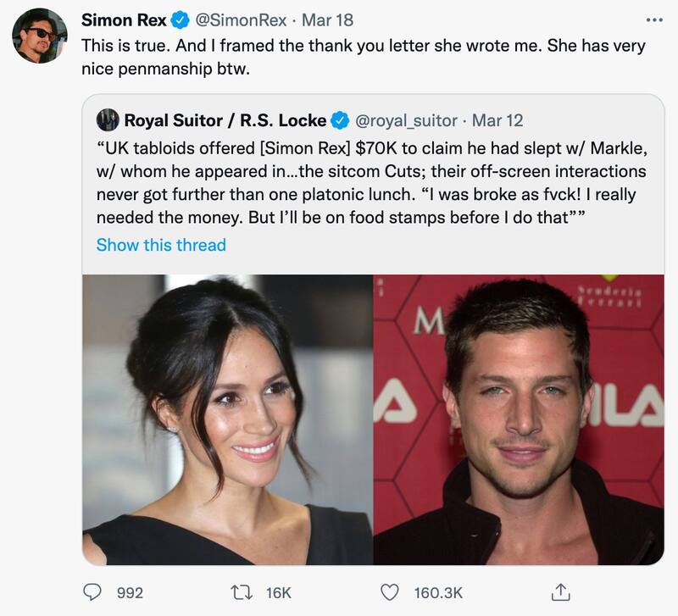Open the Mar 18 tweet timestamp
The width and height of the screenshot is (678, 616).
point(327,19)
